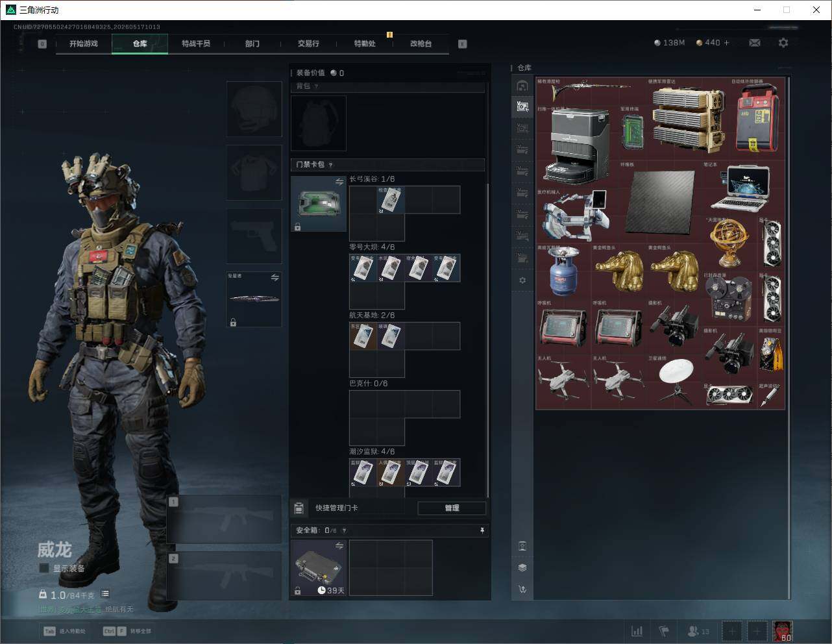The image size is (832, 644).
Task: Select the 便携军用雷达 item
Action: point(688,119)
